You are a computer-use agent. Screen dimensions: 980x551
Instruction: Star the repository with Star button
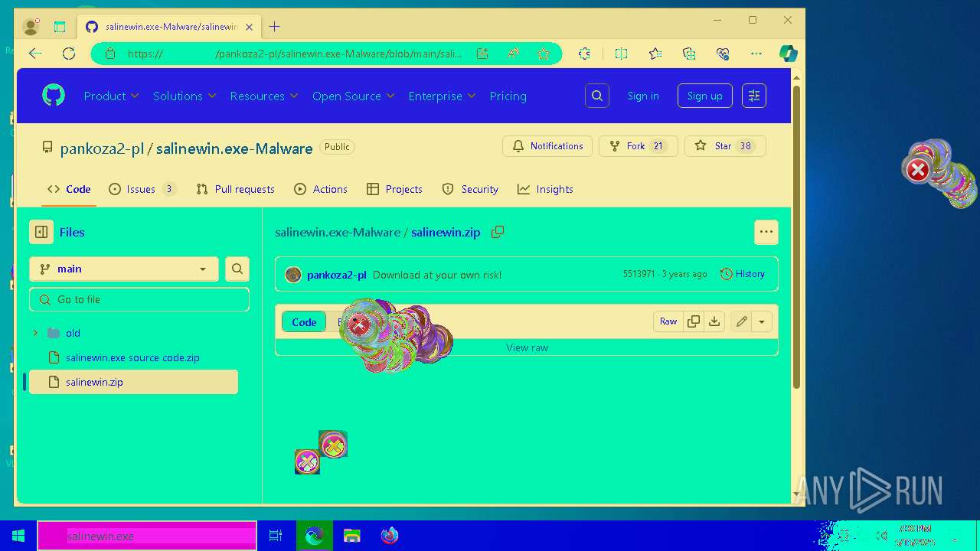(725, 146)
